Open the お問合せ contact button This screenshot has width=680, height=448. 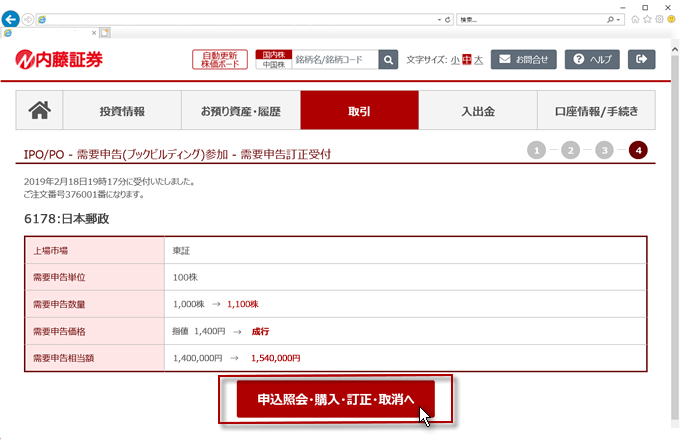523,59
